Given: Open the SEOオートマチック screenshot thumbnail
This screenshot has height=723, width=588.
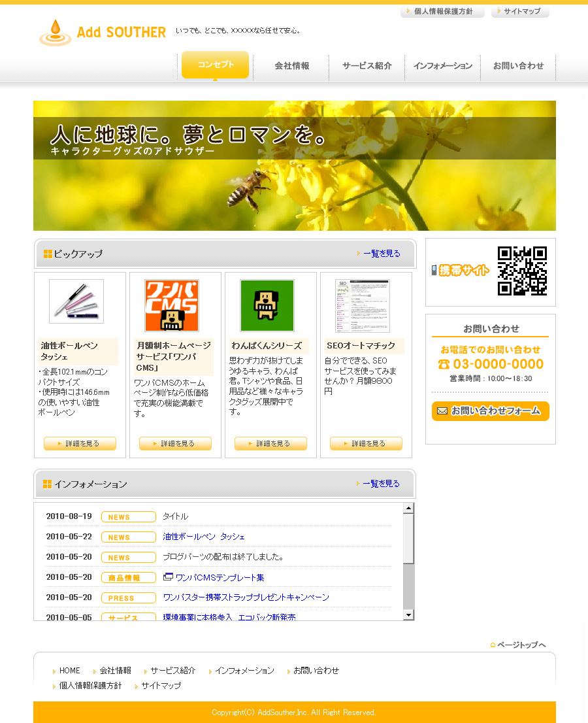Looking at the screenshot, I should point(362,306).
